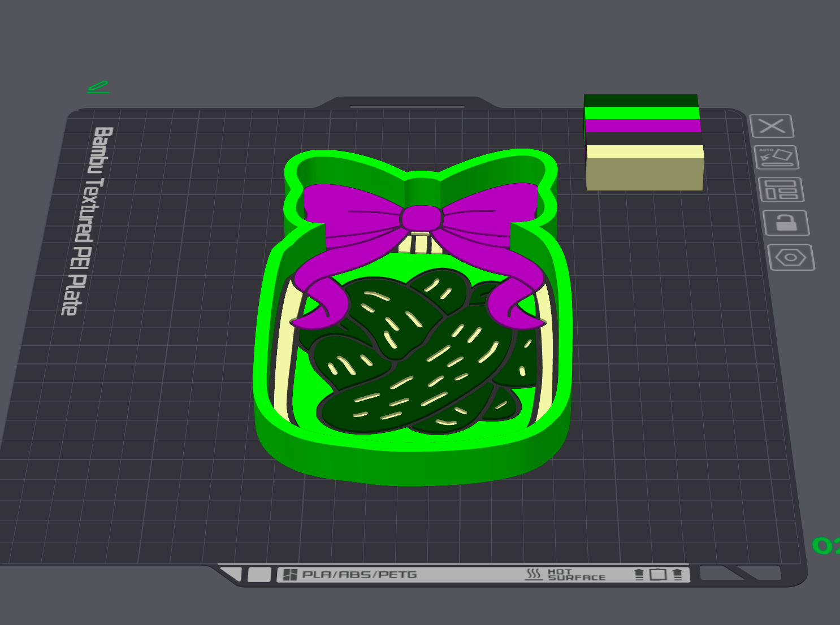The height and width of the screenshot is (625, 840).
Task: Arrange objects on the plate icon
Action: click(781, 190)
